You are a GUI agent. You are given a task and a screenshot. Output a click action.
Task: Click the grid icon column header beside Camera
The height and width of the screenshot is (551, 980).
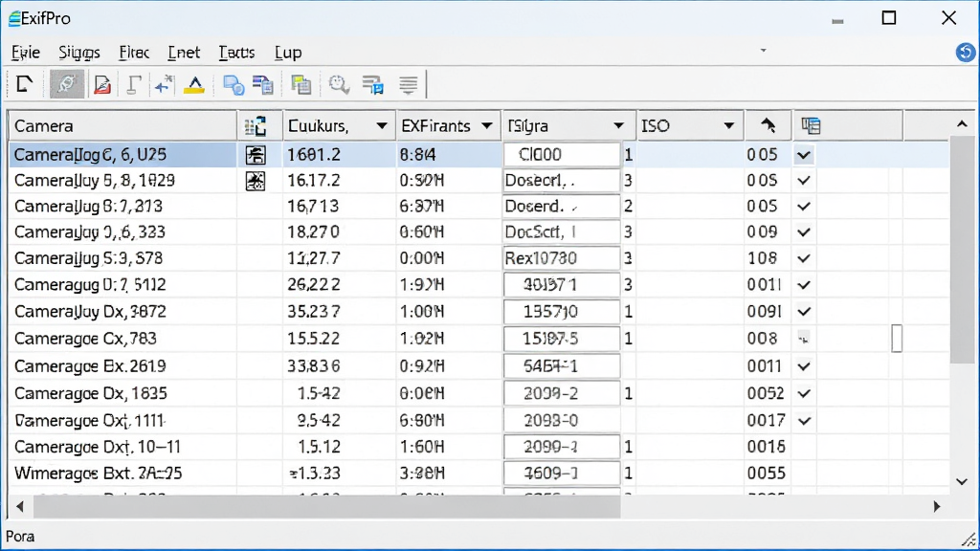point(255,126)
